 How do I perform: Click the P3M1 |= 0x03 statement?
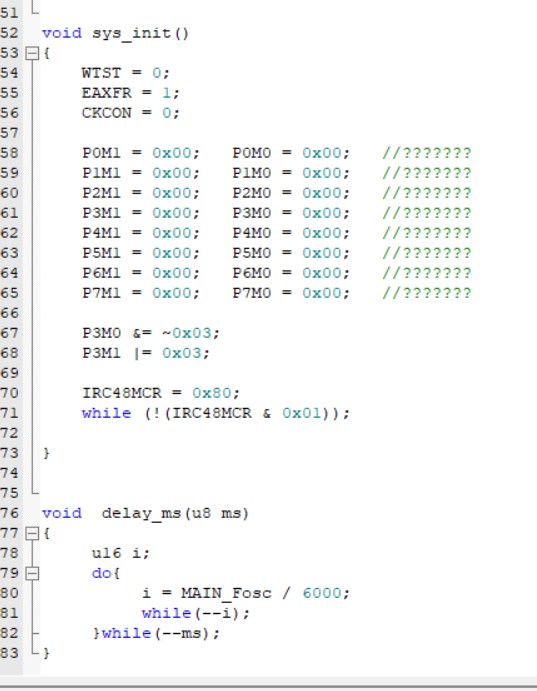tap(146, 353)
